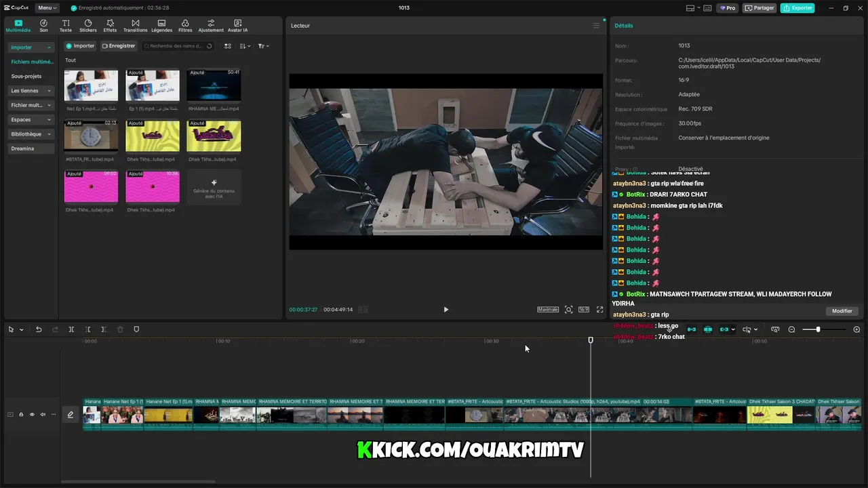Expand Les tiennes sidebar section
The width and height of the screenshot is (868, 488).
click(31, 91)
